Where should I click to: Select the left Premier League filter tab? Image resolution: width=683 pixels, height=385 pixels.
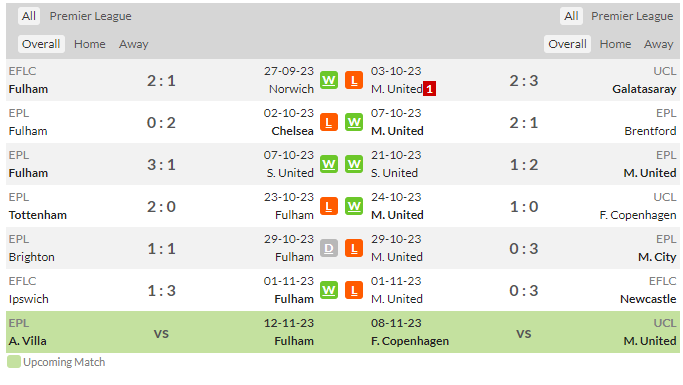pos(90,16)
